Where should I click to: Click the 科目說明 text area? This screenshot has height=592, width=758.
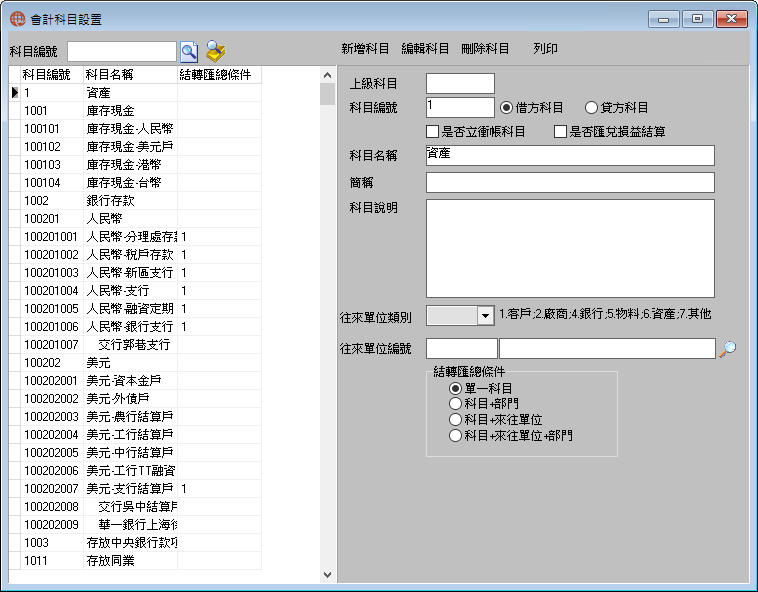coord(570,248)
